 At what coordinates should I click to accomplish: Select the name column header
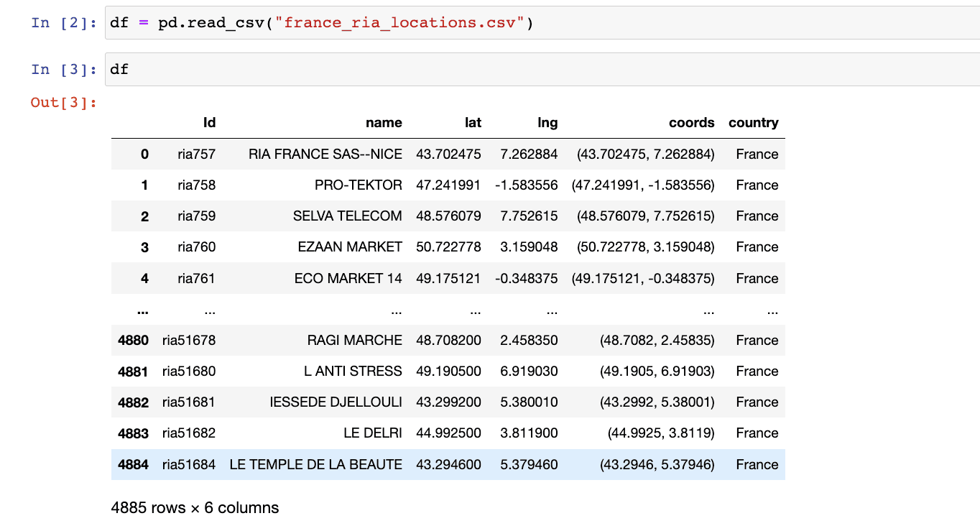(384, 123)
